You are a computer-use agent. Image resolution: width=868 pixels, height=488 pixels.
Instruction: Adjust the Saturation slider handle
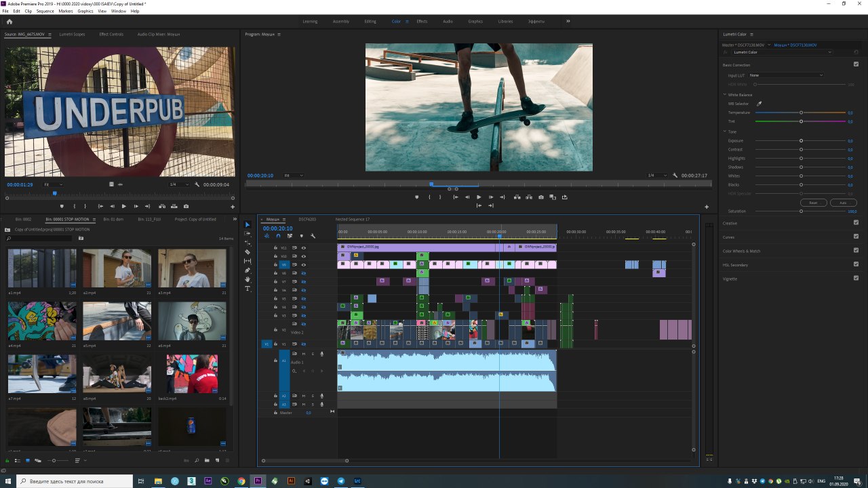[801, 211]
